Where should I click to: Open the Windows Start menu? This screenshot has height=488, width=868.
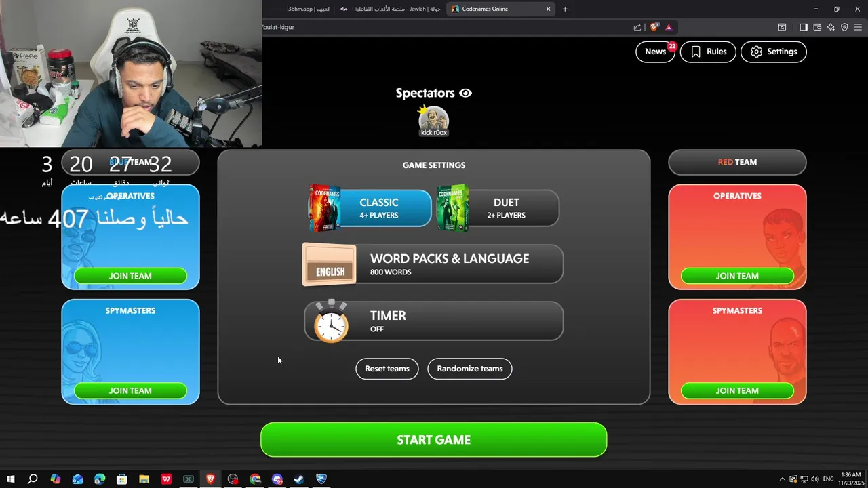(x=10, y=479)
